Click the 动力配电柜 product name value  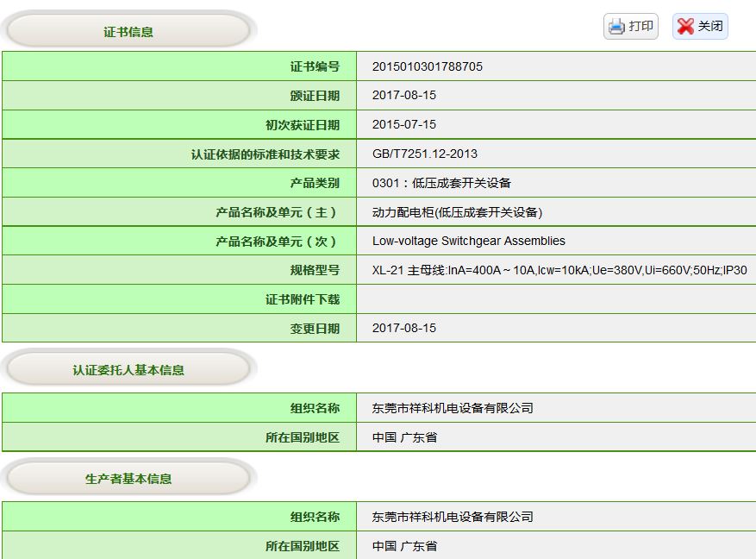[457, 212]
